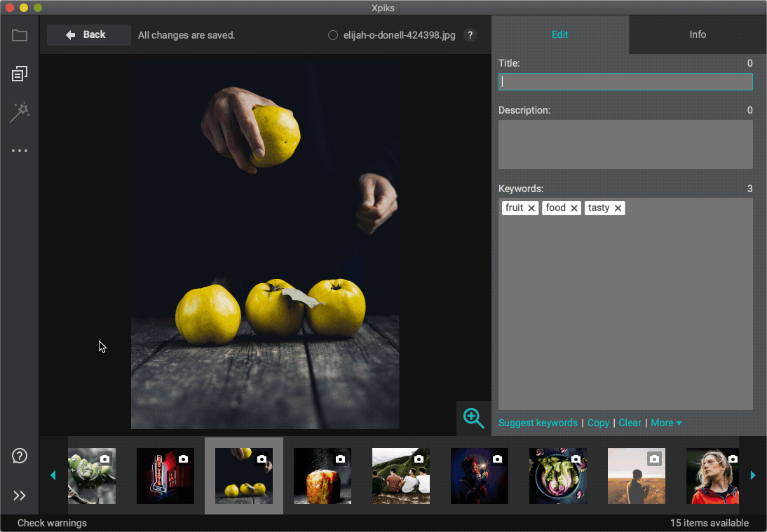Click the Back button
Screen dimensions: 767x532
(88, 35)
